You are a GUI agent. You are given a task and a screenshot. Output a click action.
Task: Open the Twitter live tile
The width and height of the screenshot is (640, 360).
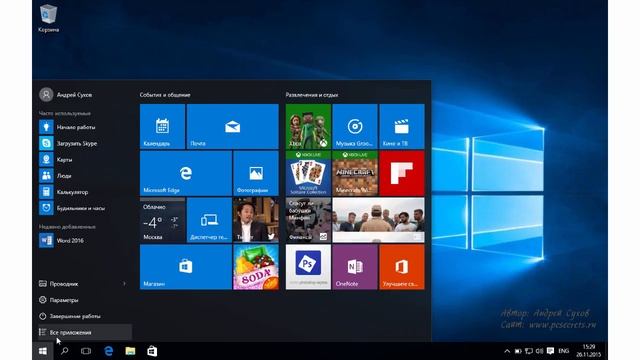(x=256, y=220)
